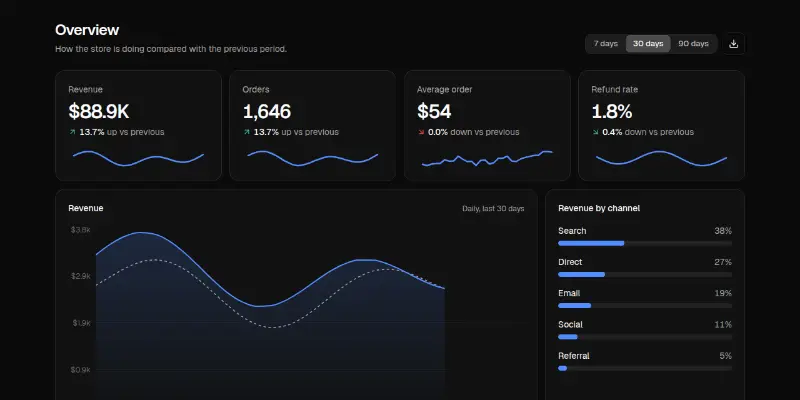Click the Revenue card sparkline
The width and height of the screenshot is (800, 400).
138,158
